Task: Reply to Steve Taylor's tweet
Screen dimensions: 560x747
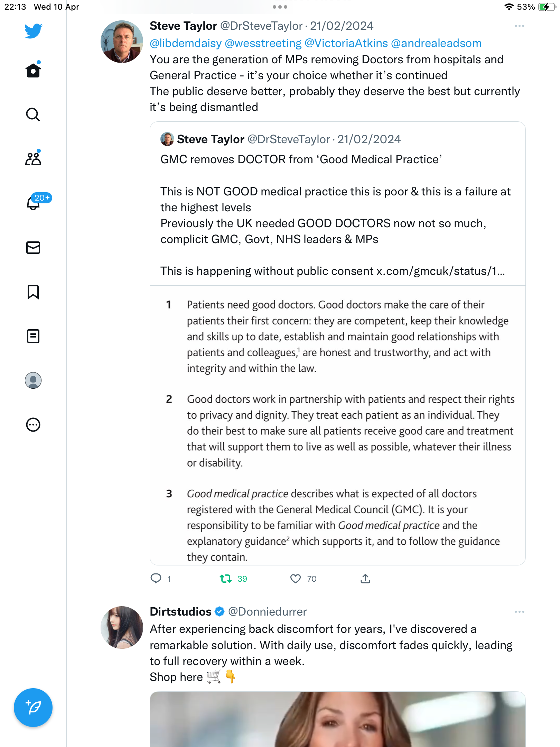Action: (x=156, y=579)
